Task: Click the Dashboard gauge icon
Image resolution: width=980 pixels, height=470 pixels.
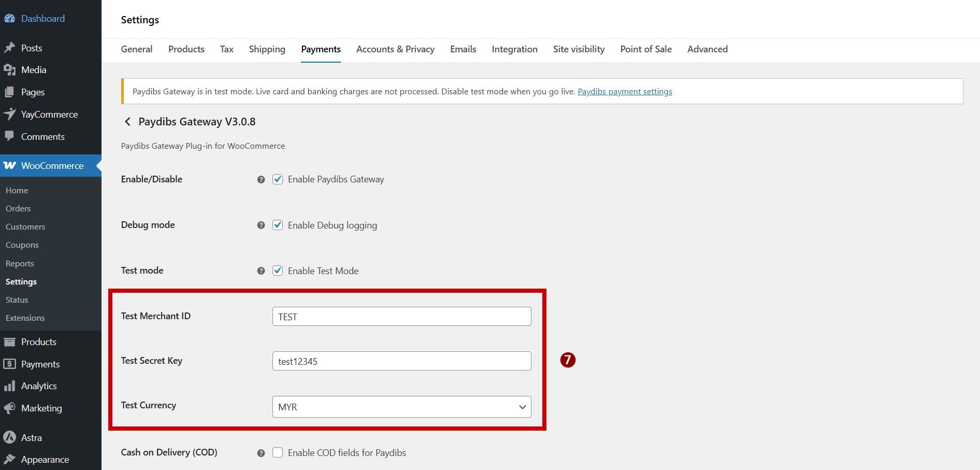Action: pyautogui.click(x=9, y=19)
